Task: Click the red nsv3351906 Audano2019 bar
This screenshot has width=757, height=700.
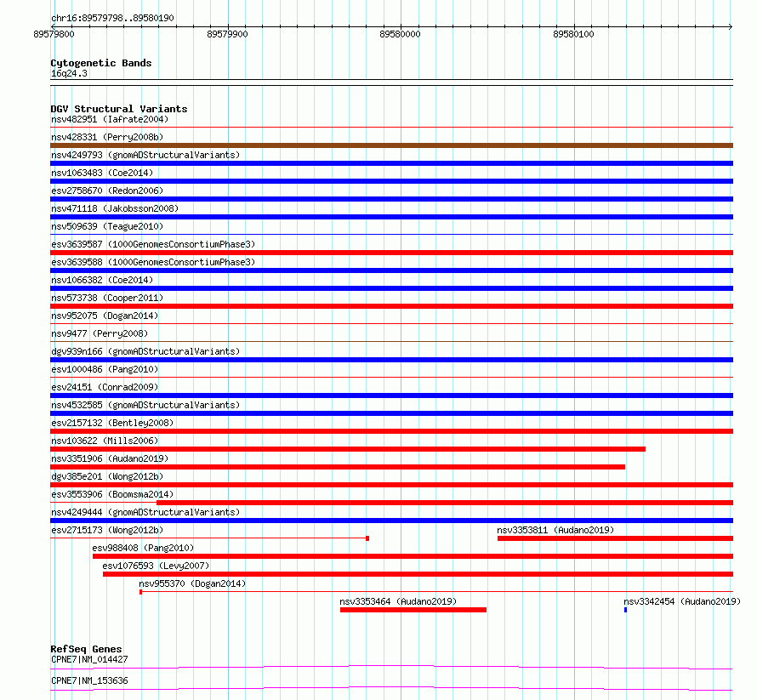Action: [338, 467]
